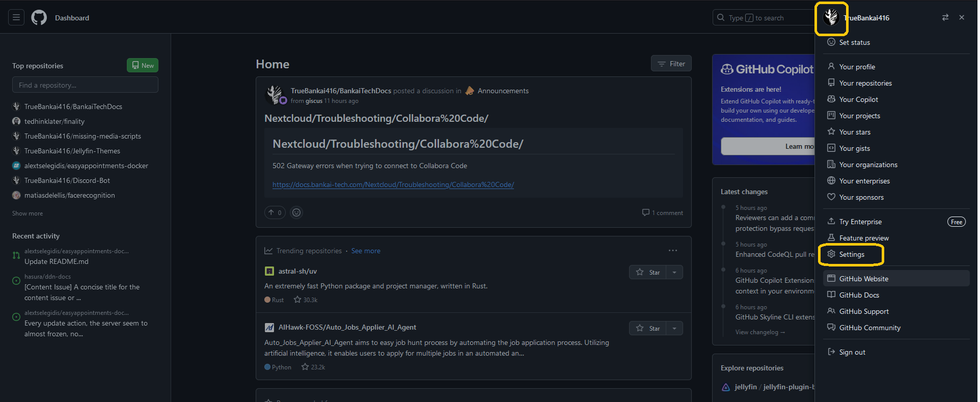
Task: Click the Your stars star icon
Action: tap(831, 132)
